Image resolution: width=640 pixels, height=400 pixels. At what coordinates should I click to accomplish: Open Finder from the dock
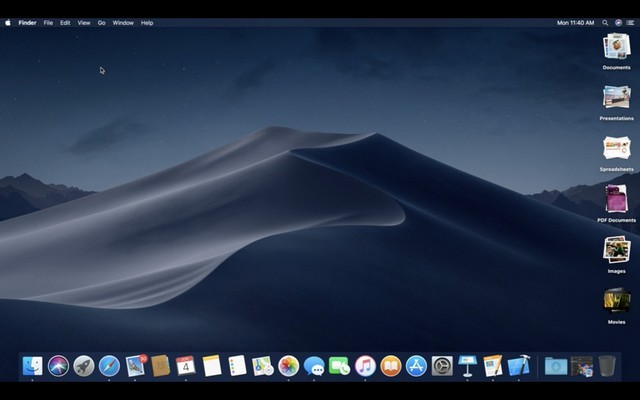[x=33, y=366]
